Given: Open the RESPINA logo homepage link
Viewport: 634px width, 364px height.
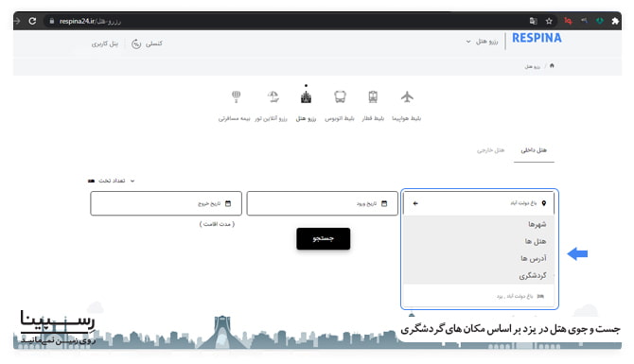Looking at the screenshot, I should (x=537, y=38).
